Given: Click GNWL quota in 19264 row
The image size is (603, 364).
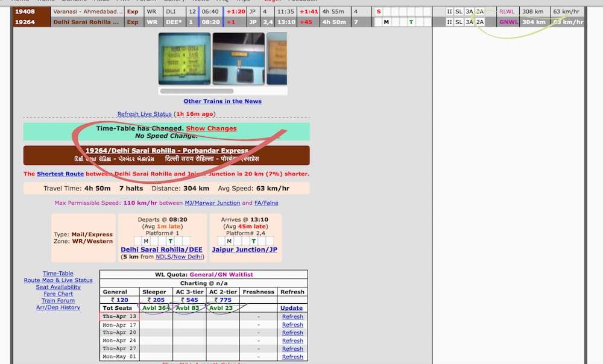Looking at the screenshot, I should tap(508, 22).
